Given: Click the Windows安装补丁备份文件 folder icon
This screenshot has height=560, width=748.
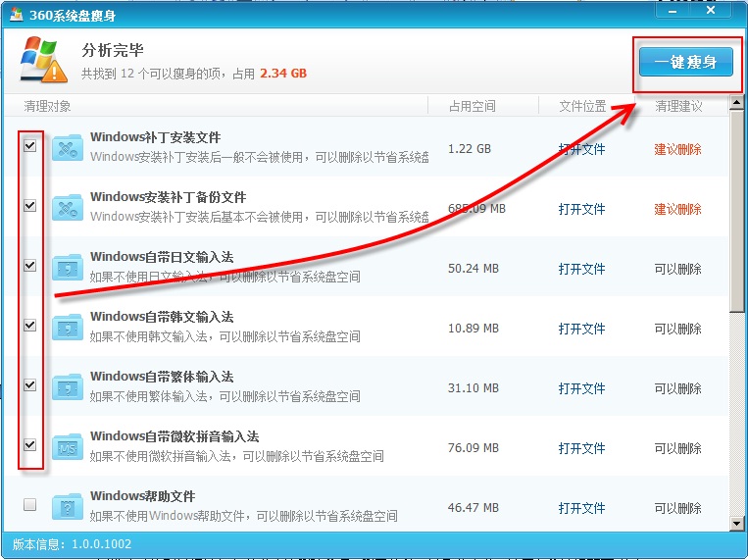Looking at the screenshot, I should point(68,209).
